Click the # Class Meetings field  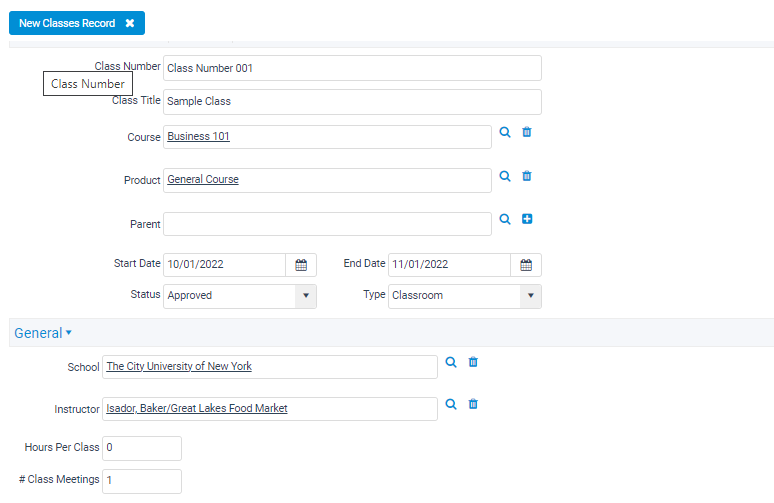(x=142, y=481)
